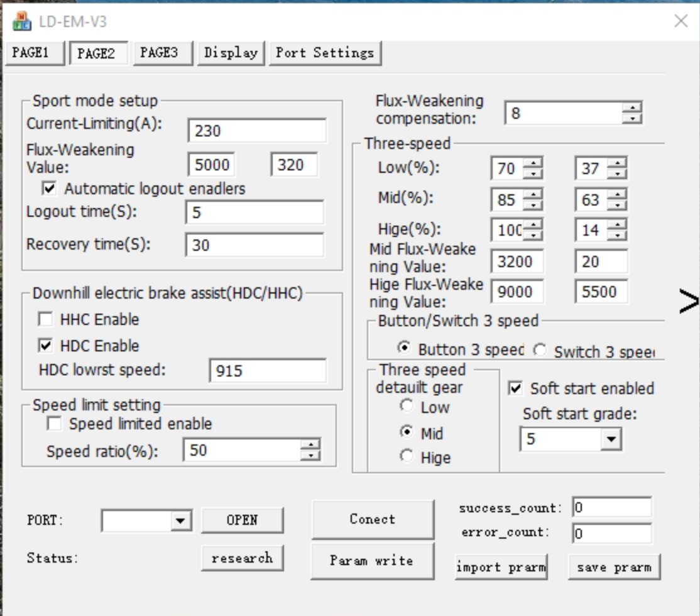Click the LD-EM-V3 app icon in title bar

pyautogui.click(x=21, y=21)
